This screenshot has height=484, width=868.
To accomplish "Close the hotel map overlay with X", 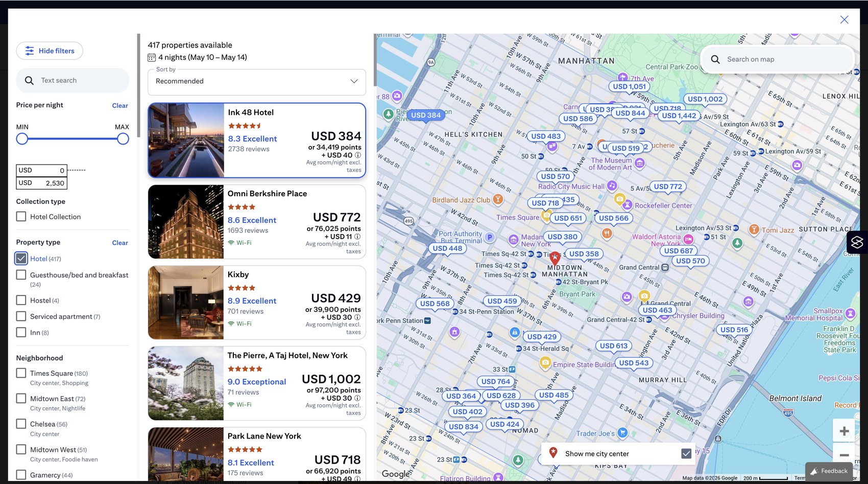I will (844, 19).
